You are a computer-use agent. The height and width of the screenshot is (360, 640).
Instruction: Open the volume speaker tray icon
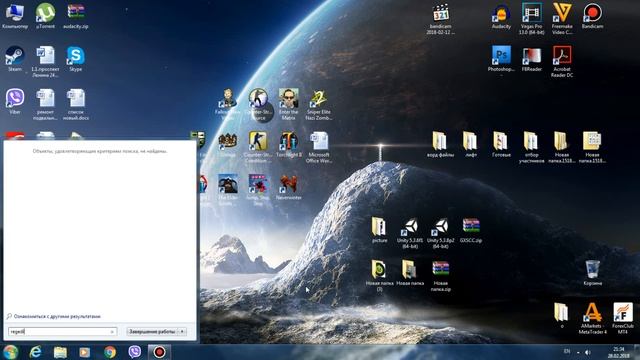click(x=588, y=352)
